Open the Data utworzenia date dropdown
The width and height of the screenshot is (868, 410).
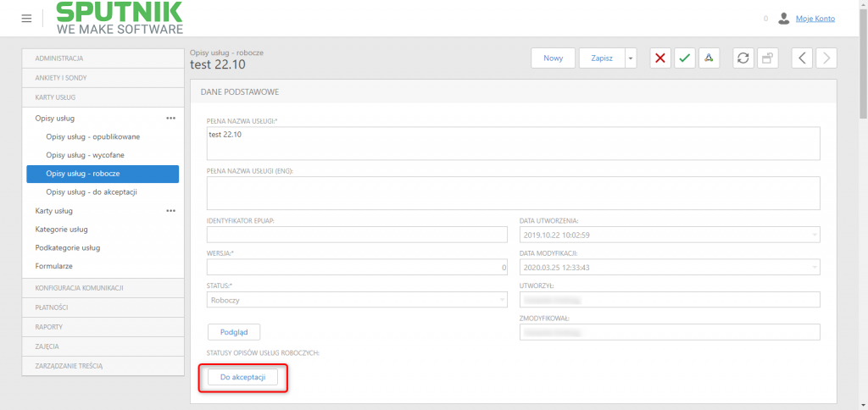[x=670, y=235]
